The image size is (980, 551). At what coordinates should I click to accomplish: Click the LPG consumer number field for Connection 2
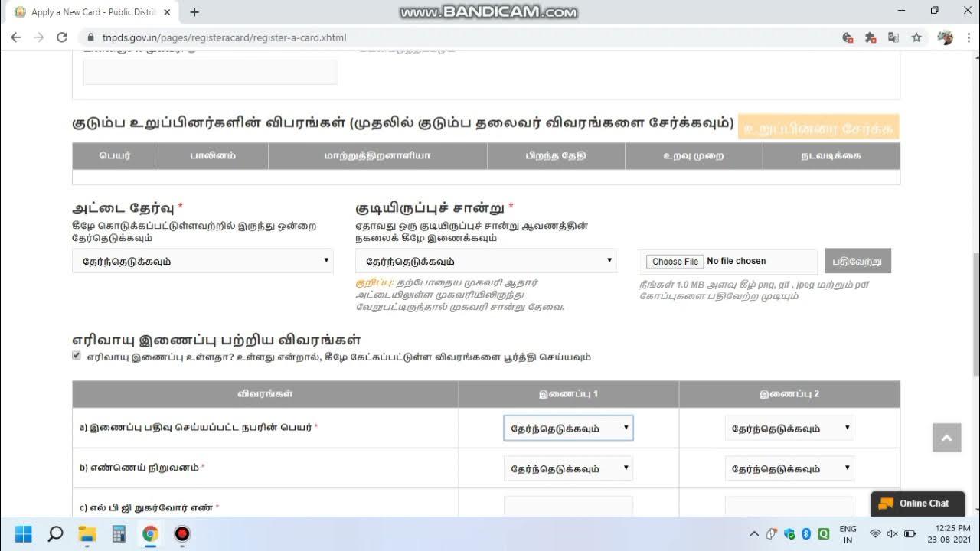pos(789,506)
